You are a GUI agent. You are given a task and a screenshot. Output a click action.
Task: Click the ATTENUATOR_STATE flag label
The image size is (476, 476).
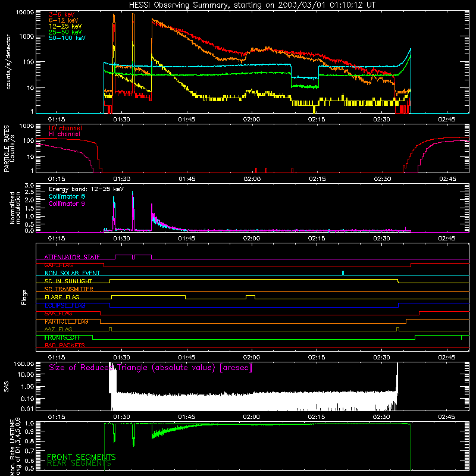point(72,257)
